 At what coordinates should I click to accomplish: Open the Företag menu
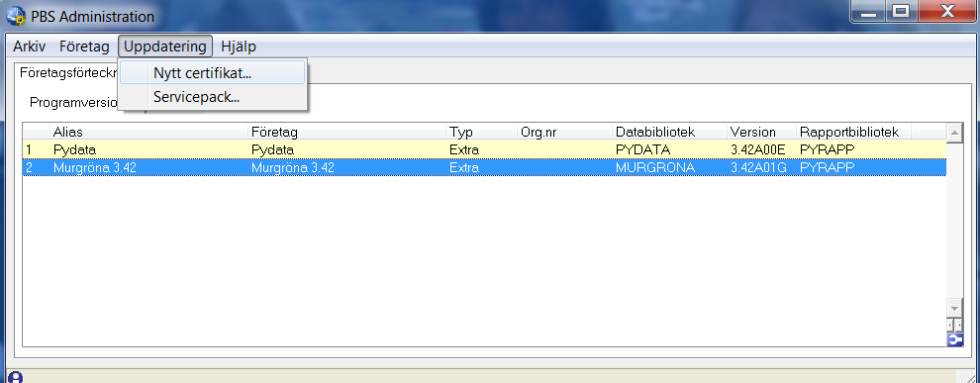(x=84, y=47)
